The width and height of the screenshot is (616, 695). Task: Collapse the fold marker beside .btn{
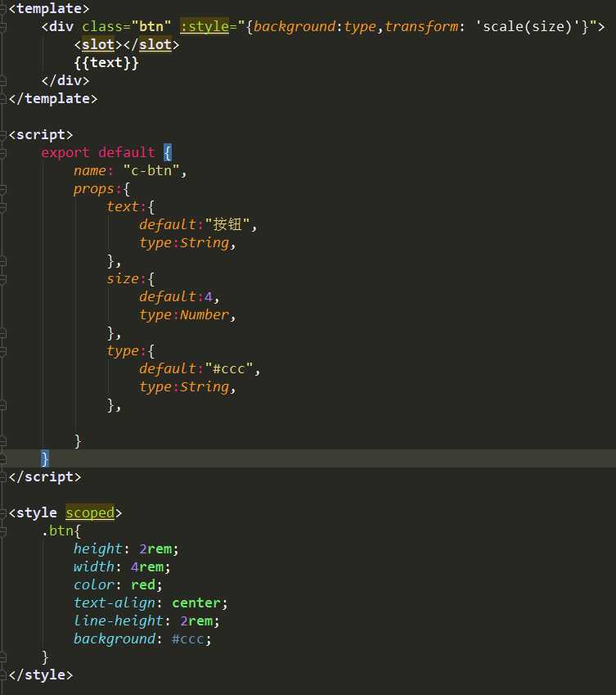(2, 531)
